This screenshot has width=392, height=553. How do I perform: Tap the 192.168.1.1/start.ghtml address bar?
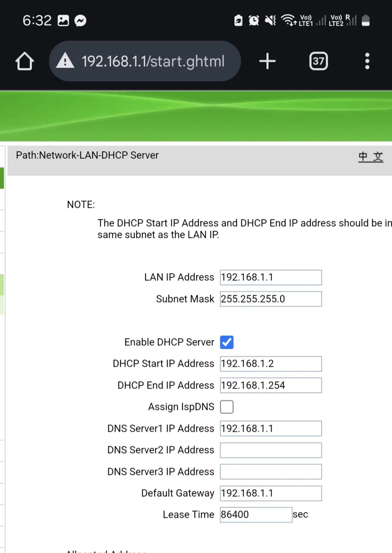click(145, 61)
